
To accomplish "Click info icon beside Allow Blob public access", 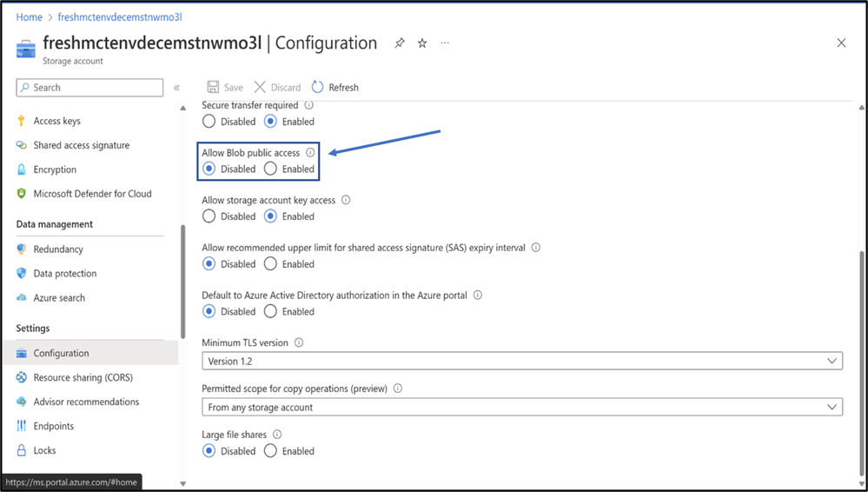I will (x=310, y=152).
